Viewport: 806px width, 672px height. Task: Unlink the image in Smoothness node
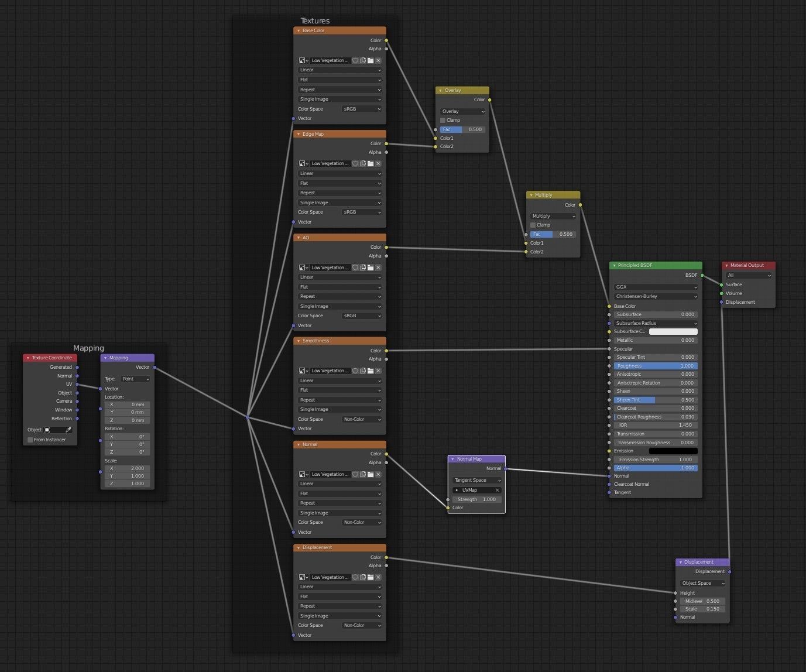(x=378, y=371)
